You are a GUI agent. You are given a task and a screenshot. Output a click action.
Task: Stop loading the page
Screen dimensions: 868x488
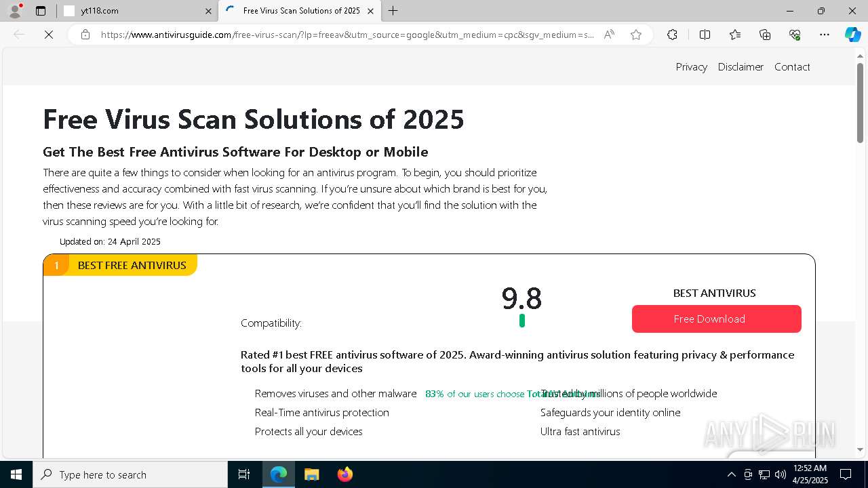click(x=49, y=35)
